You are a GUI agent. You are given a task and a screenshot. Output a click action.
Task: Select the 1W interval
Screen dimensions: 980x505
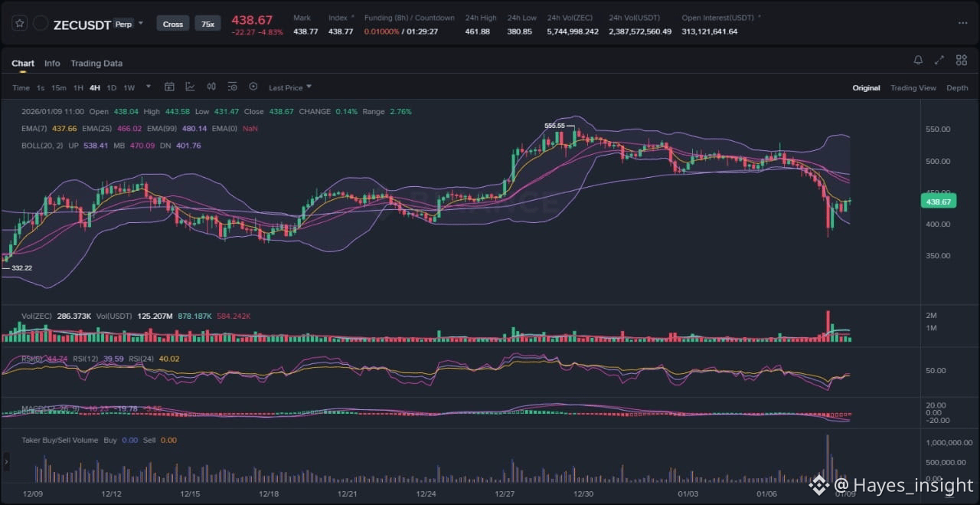129,87
